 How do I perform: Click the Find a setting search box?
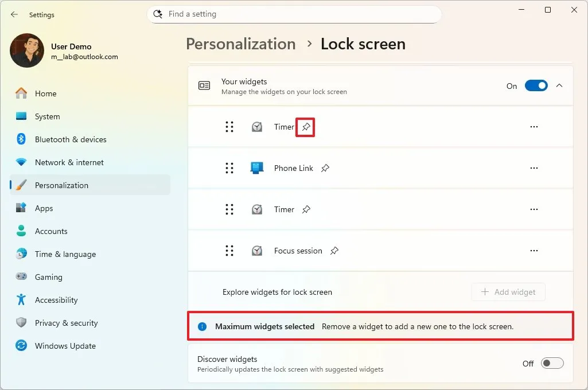294,14
